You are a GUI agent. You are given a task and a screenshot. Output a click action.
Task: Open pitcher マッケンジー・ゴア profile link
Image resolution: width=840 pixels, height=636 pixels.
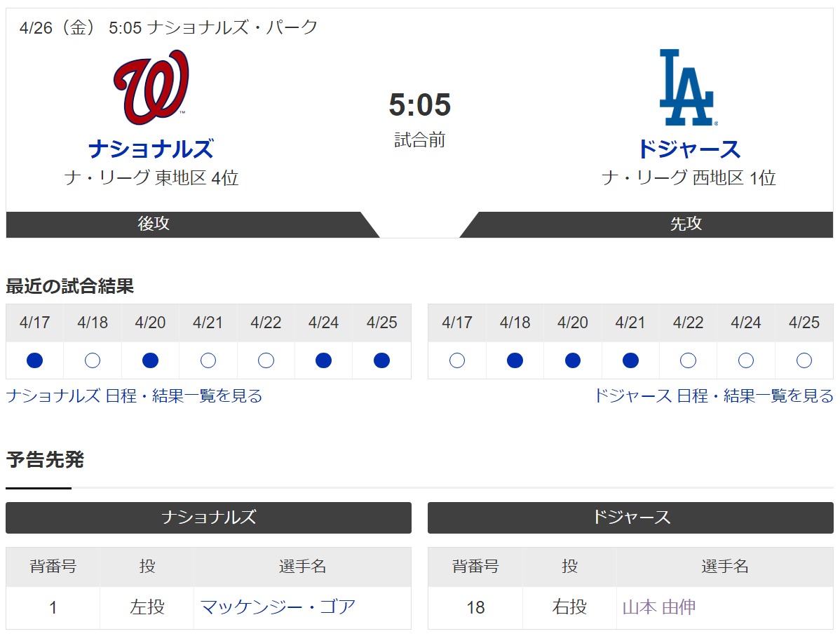point(278,607)
